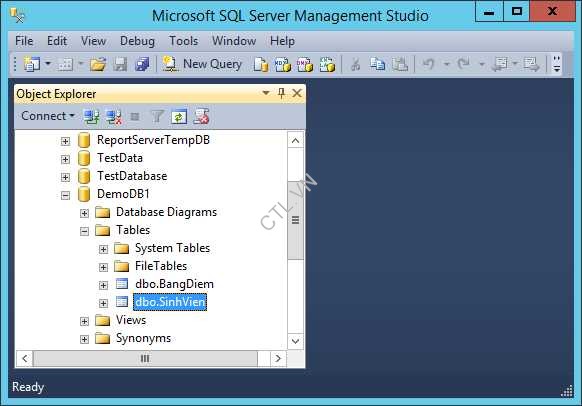
Task: Open the Tools menu
Action: (x=183, y=41)
